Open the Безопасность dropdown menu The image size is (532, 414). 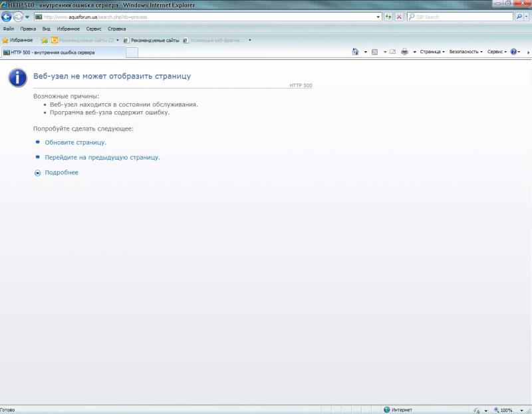tap(465, 52)
